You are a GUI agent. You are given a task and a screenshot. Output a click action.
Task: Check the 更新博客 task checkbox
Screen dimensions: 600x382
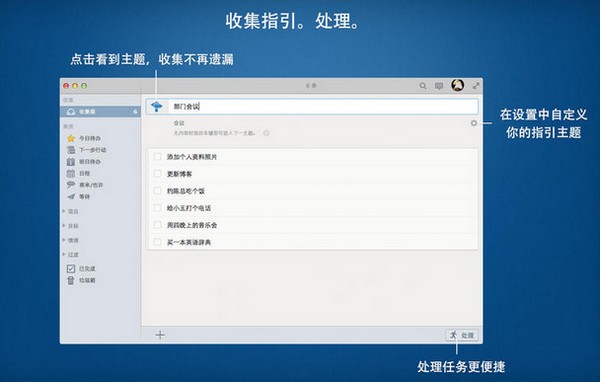tap(157, 174)
